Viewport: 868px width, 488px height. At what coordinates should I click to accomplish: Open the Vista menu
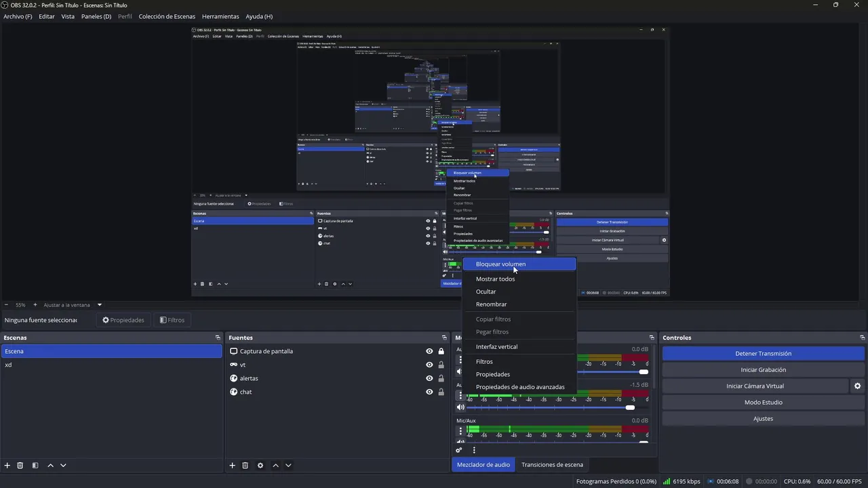pos(68,16)
